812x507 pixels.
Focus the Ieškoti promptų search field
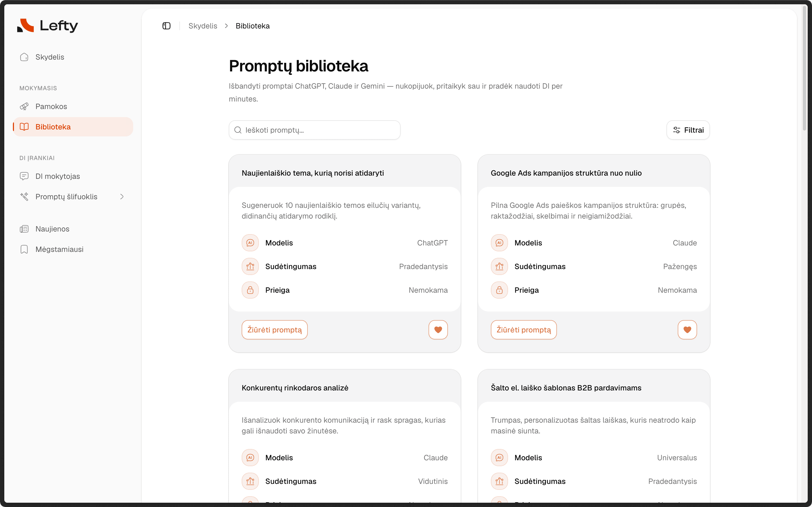point(314,130)
